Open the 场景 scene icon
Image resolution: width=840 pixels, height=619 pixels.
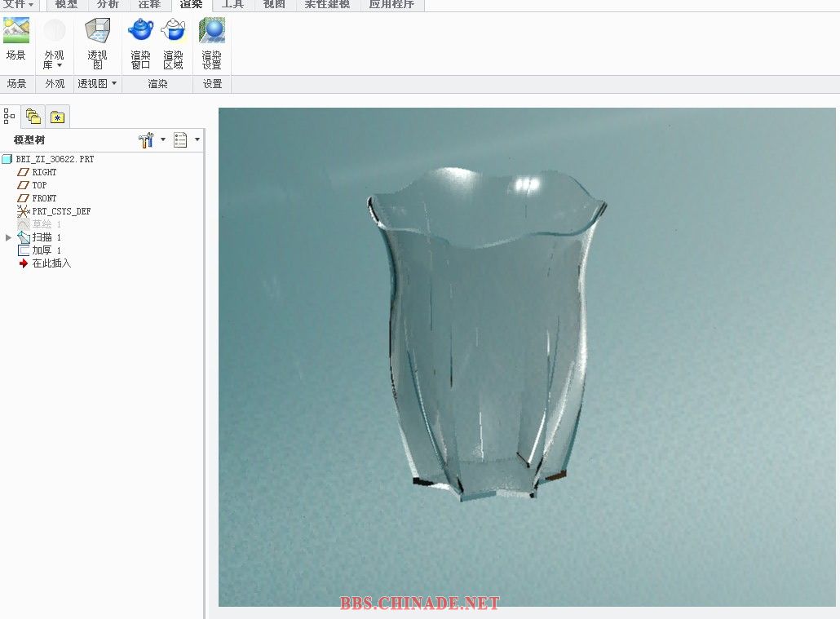point(16,31)
